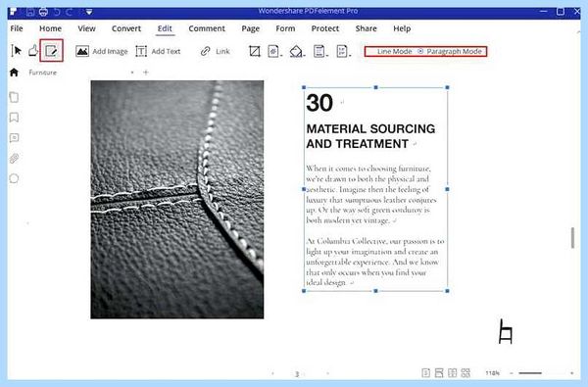Image resolution: width=588 pixels, height=387 pixels.
Task: Select the Furniture document tab
Action: click(43, 73)
